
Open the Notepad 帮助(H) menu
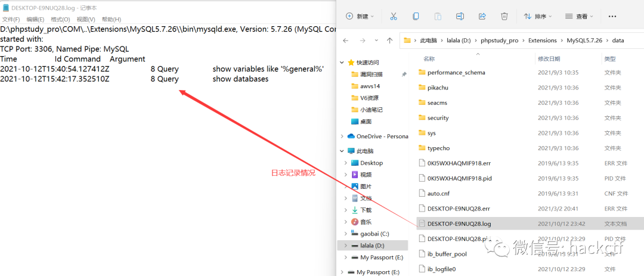point(112,19)
